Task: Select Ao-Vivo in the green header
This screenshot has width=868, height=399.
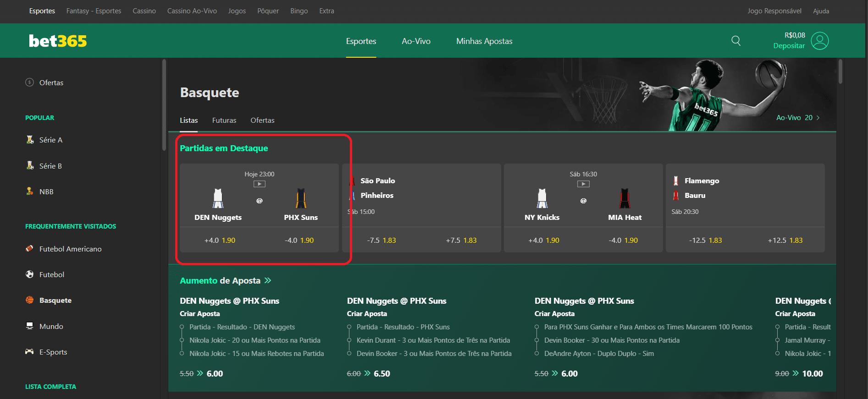Action: pos(416,41)
